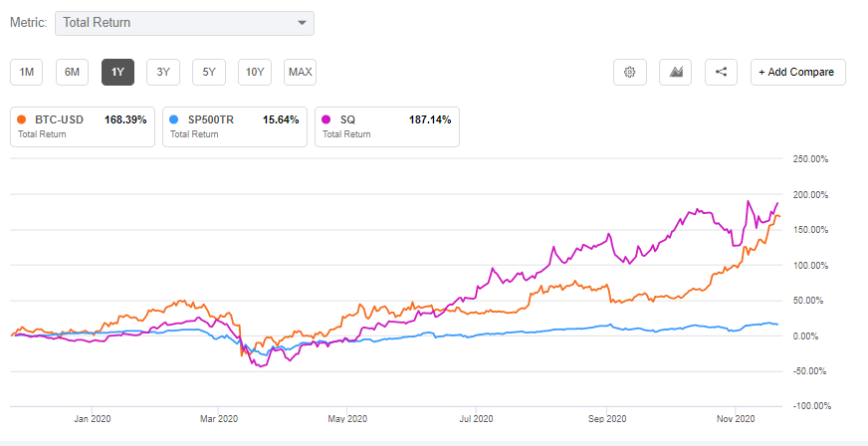Click the Nov 2020 axis label

(x=736, y=419)
